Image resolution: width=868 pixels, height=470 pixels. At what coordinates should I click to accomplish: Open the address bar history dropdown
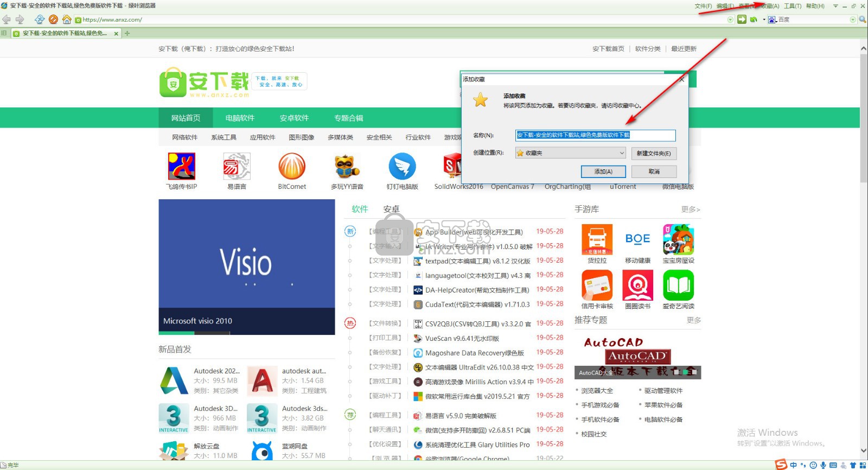pyautogui.click(x=730, y=20)
